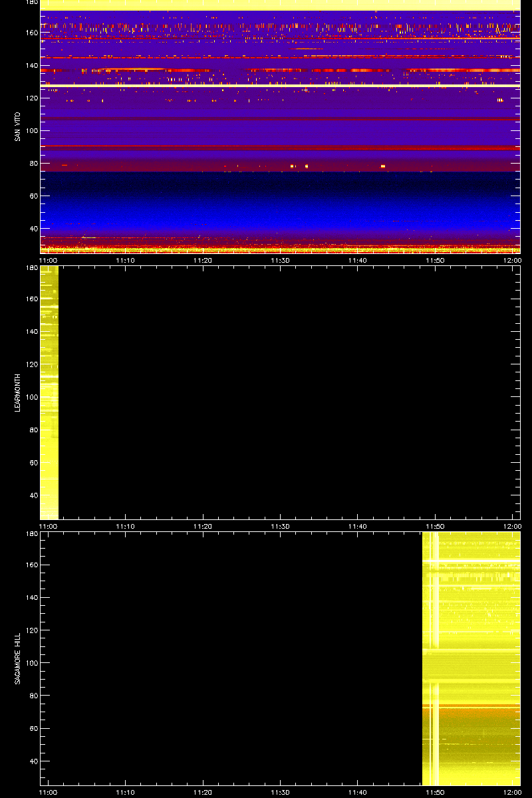Select the 12:00 tick label under San Vito panel
The height and width of the screenshot is (798, 532).
(512, 260)
